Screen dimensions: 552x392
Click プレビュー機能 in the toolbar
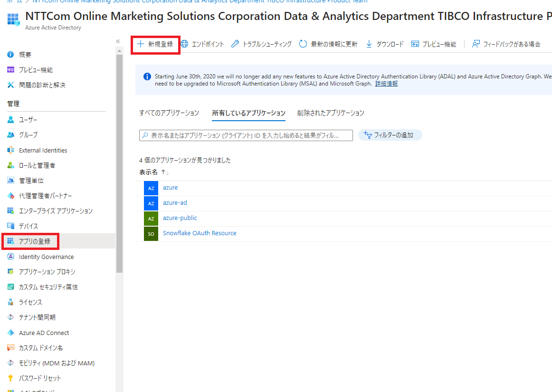[434, 44]
